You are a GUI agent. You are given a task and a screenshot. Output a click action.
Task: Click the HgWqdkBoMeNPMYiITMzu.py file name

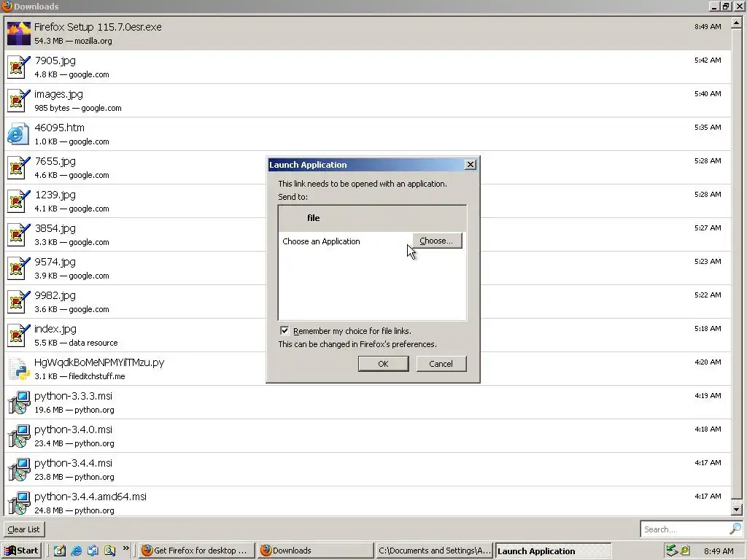point(99,362)
